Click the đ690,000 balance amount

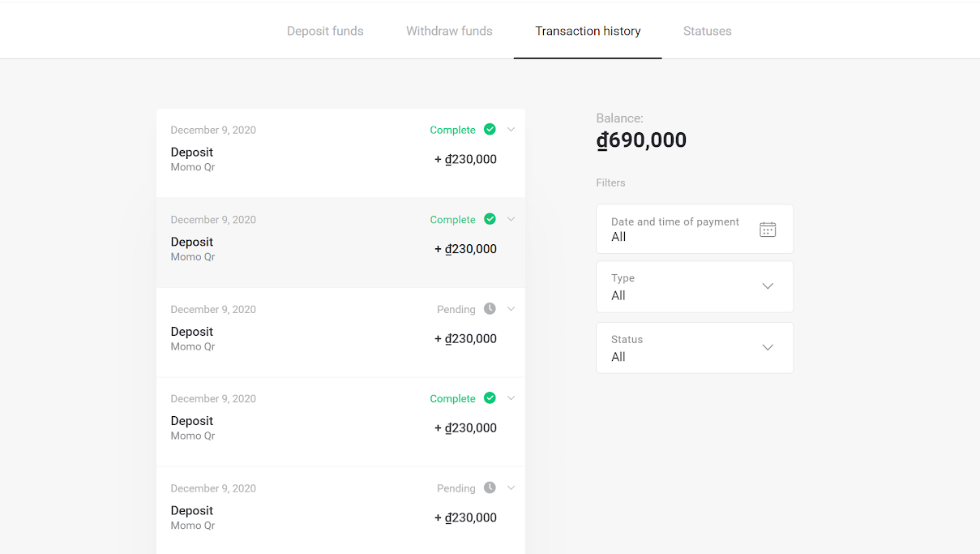point(641,140)
